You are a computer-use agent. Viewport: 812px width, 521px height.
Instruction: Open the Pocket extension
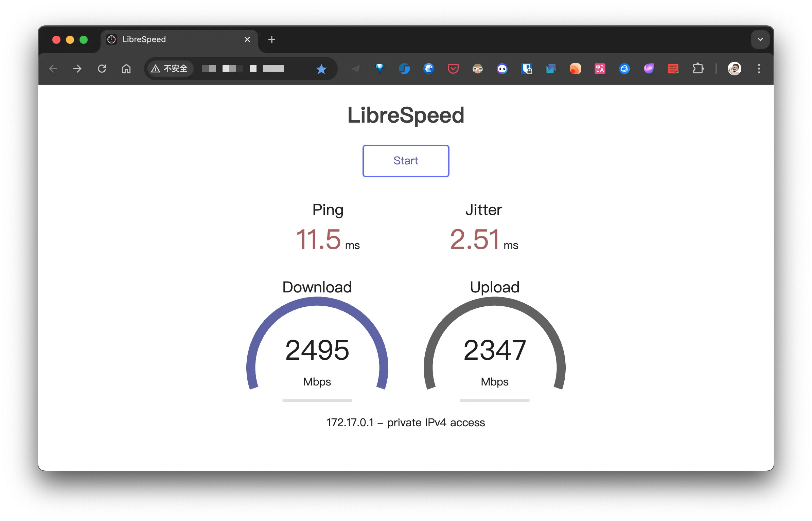coord(453,69)
